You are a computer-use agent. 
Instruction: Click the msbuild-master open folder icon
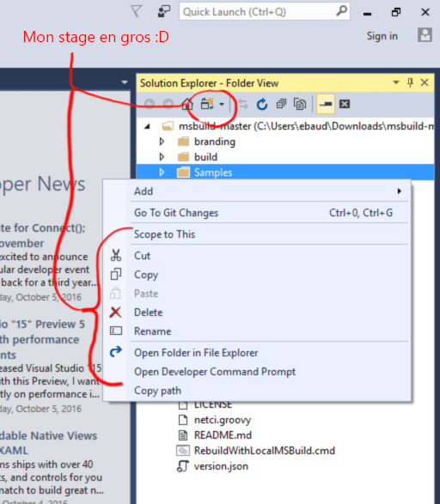(x=168, y=126)
